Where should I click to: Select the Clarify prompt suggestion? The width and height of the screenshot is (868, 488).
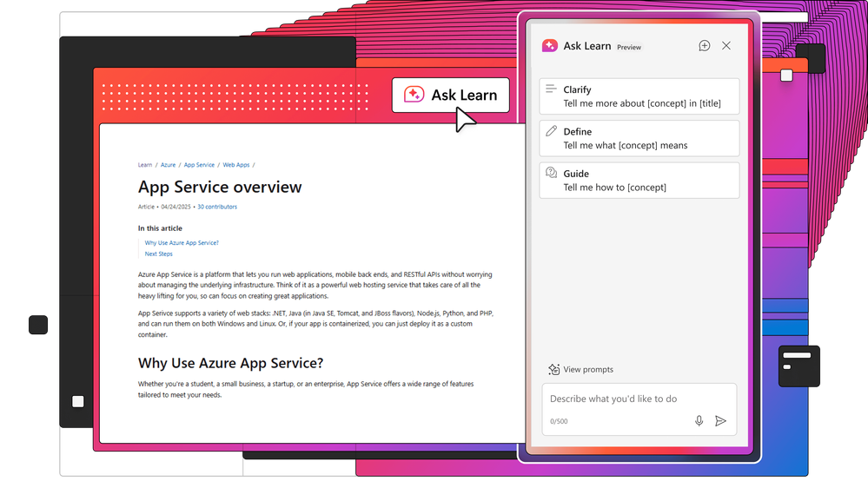click(x=639, y=96)
